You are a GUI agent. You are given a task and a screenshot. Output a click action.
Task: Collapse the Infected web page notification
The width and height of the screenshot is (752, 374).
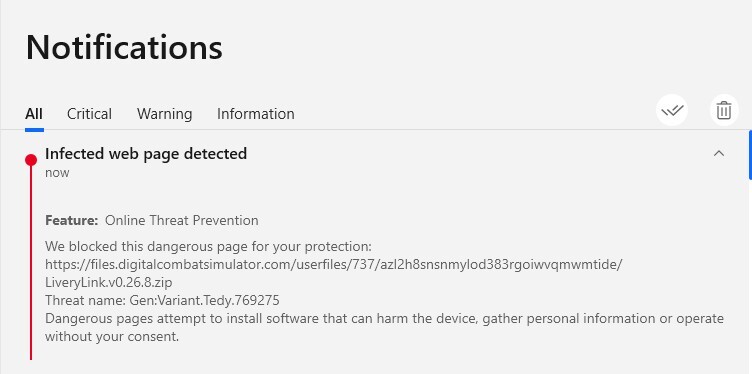pyautogui.click(x=718, y=153)
